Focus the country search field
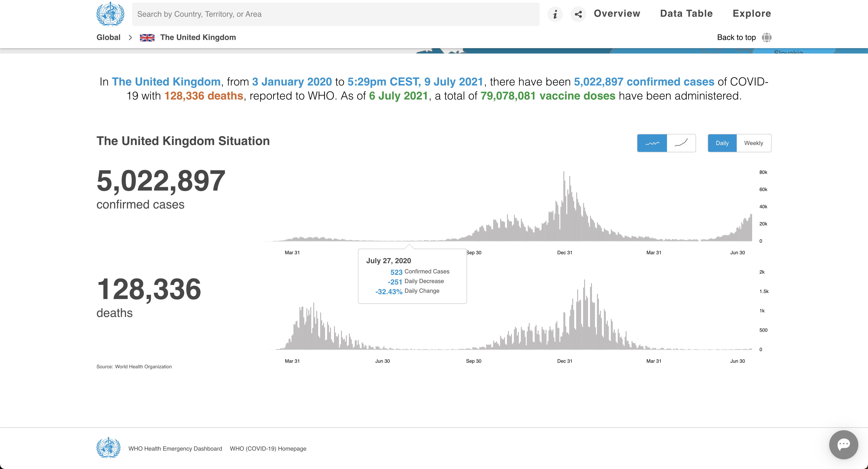The height and width of the screenshot is (469, 868). [x=335, y=14]
